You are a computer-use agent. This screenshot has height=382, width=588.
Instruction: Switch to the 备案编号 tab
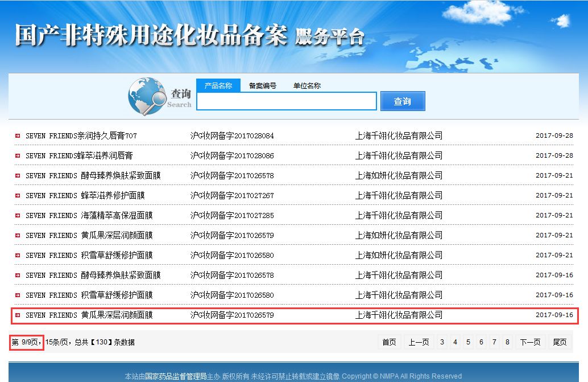coord(263,85)
